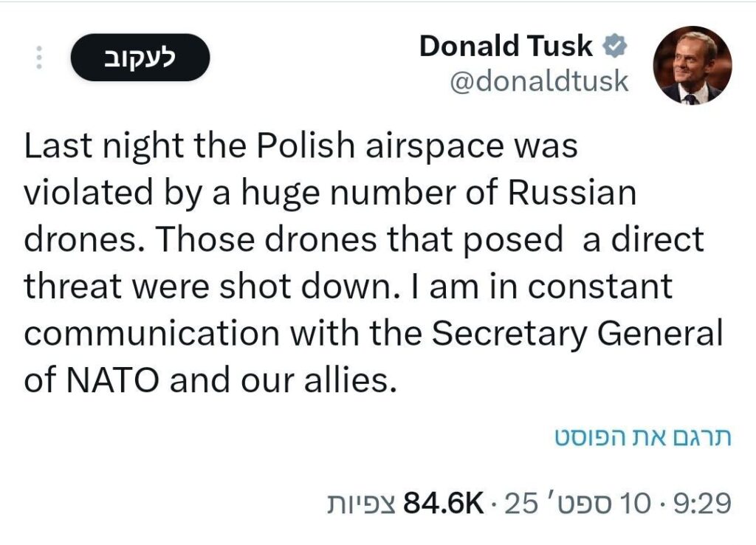Open the @donaldtusk handle link
The height and width of the screenshot is (545, 756).
[x=539, y=81]
